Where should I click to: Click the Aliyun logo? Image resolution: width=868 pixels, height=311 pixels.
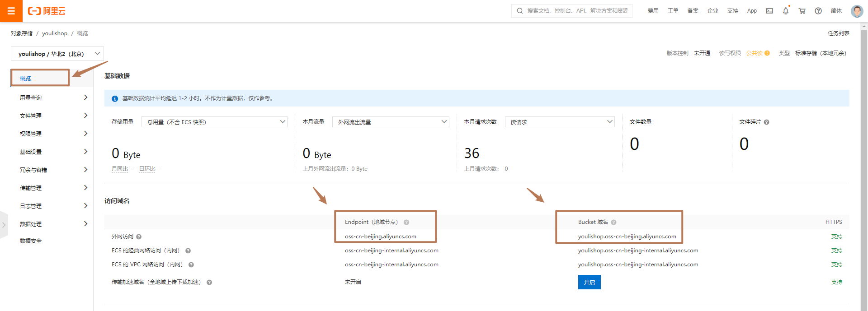[47, 11]
